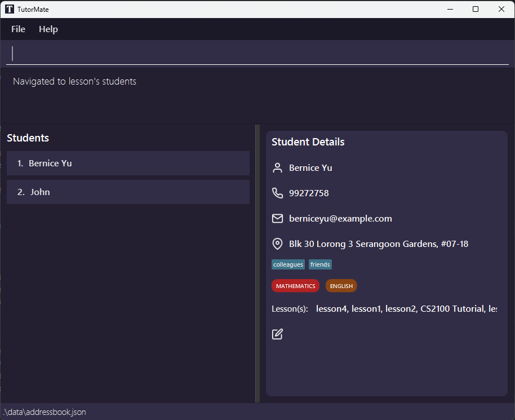The image size is (515, 420).
Task: Click the person icon beside Bernice Yu
Action: pos(277,168)
